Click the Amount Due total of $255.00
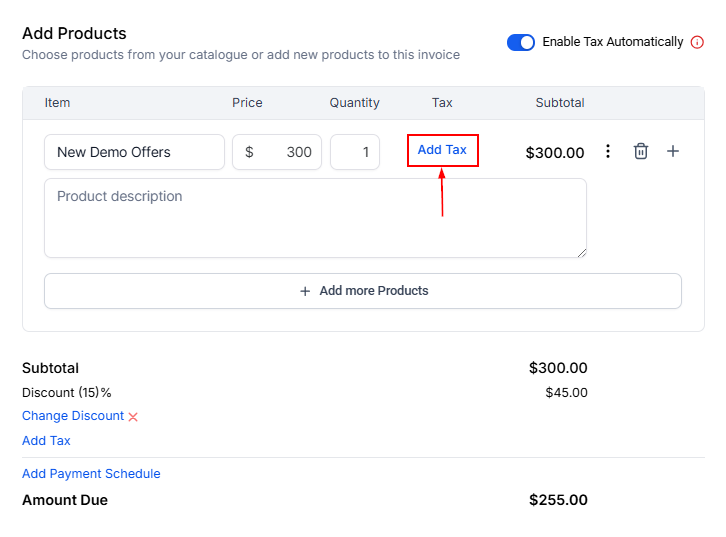 [x=558, y=500]
